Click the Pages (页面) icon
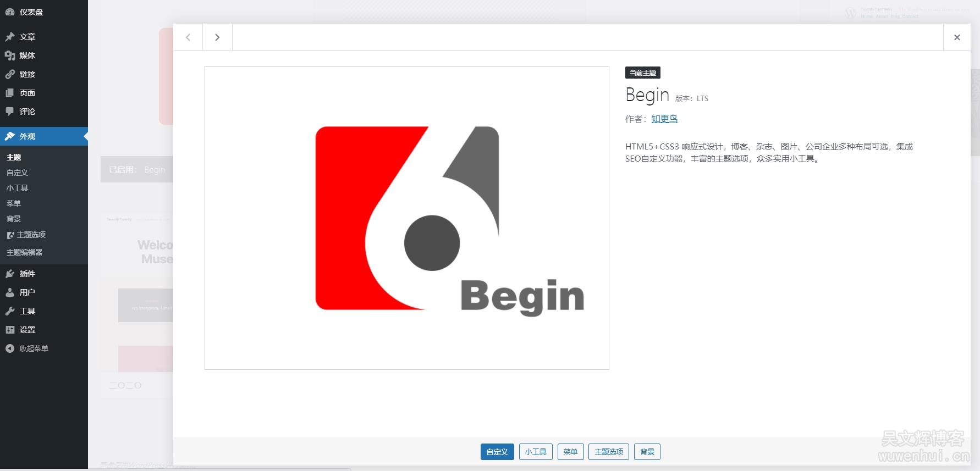 pyautogui.click(x=10, y=93)
